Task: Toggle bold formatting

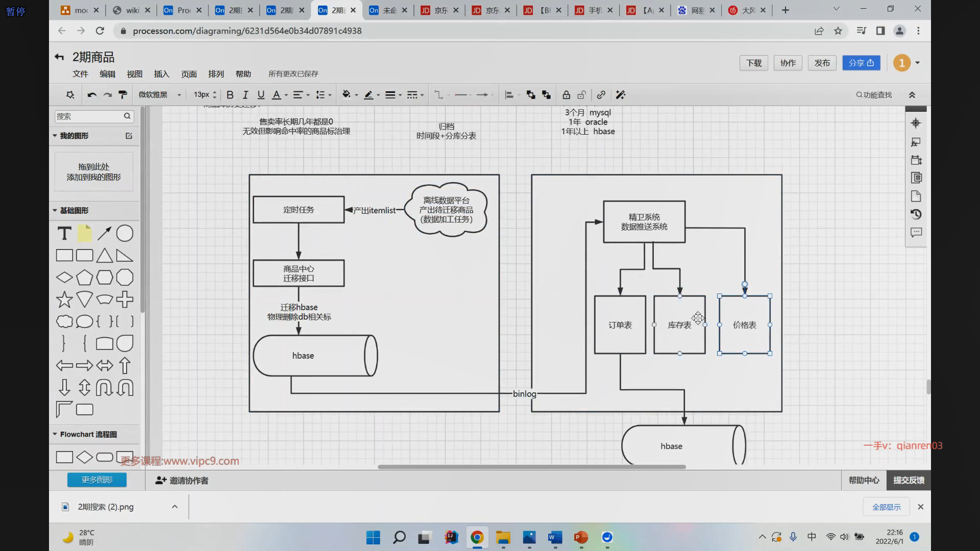Action: click(x=230, y=95)
